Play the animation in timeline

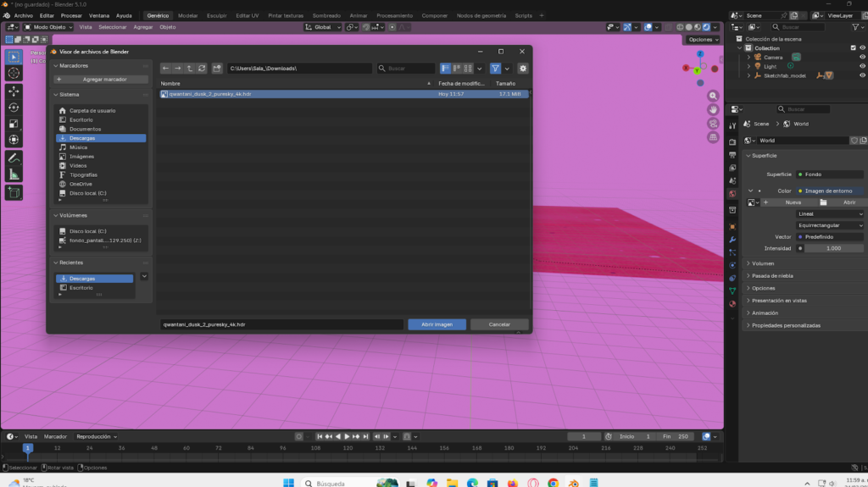(x=347, y=437)
